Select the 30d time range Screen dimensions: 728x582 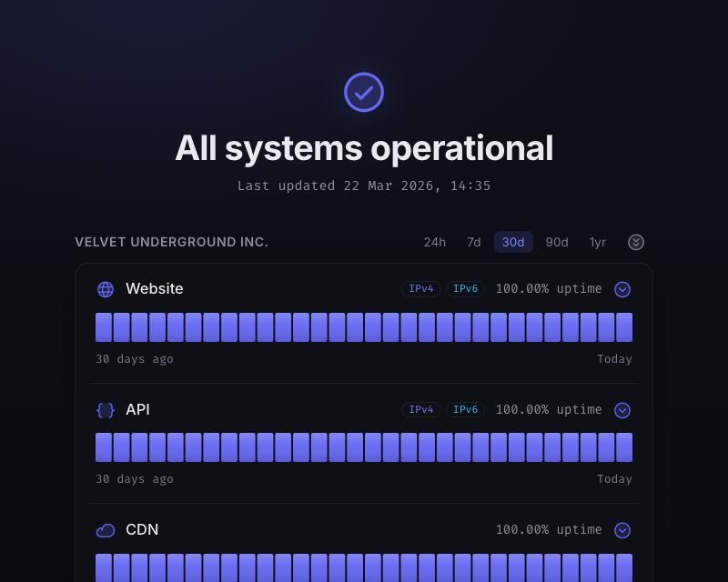(513, 242)
